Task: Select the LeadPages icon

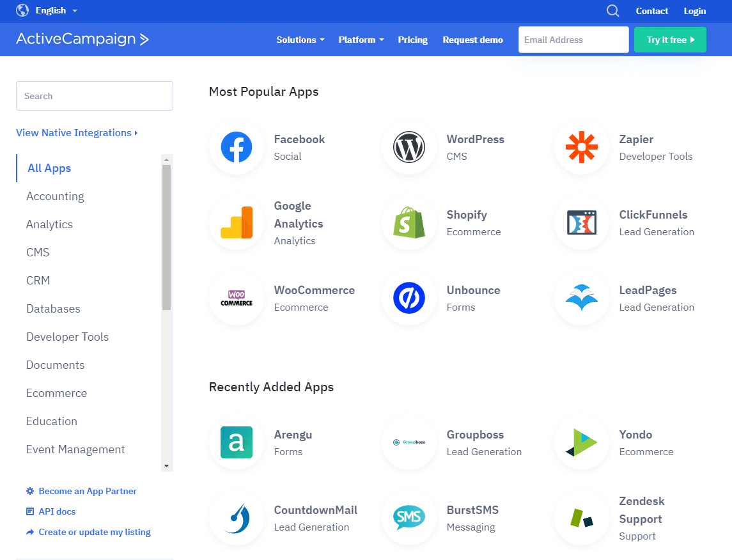Action: point(582,298)
